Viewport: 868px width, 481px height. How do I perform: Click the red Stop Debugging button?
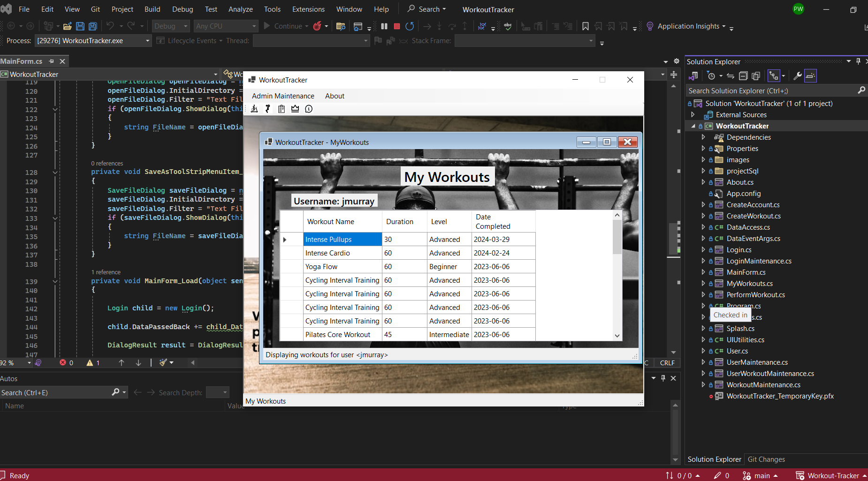tap(397, 26)
